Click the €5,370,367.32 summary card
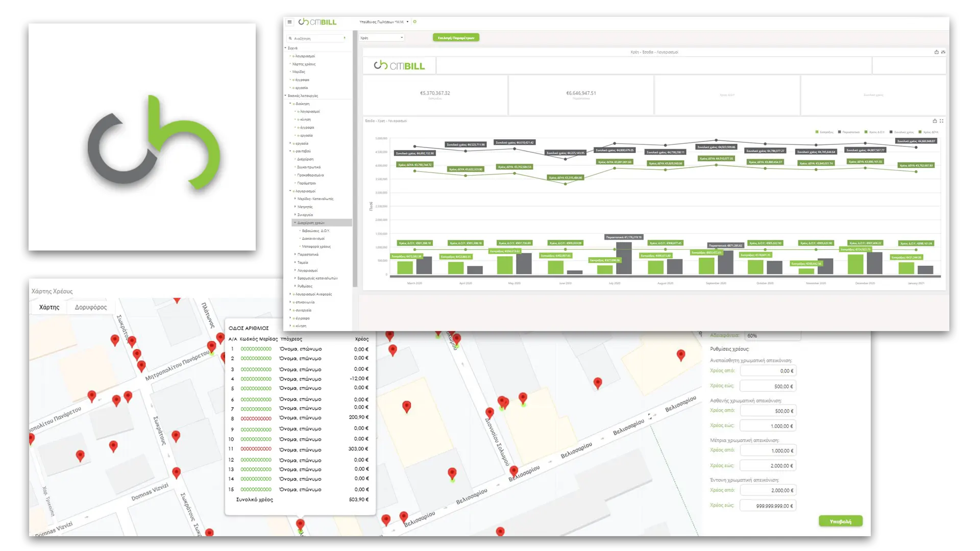 point(435,95)
